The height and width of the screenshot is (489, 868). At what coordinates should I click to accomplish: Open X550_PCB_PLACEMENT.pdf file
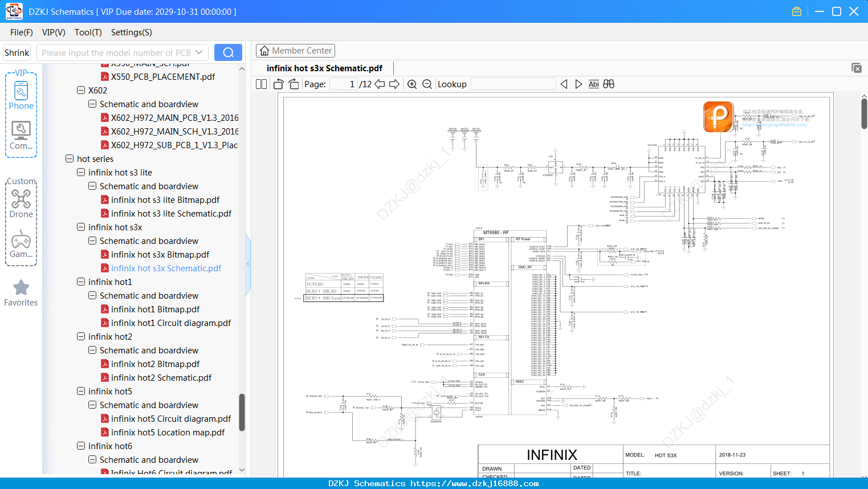[x=162, y=76]
